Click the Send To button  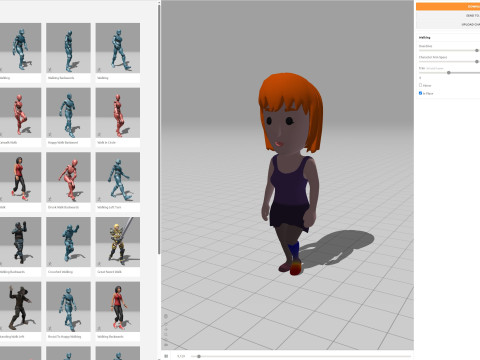pos(448,15)
